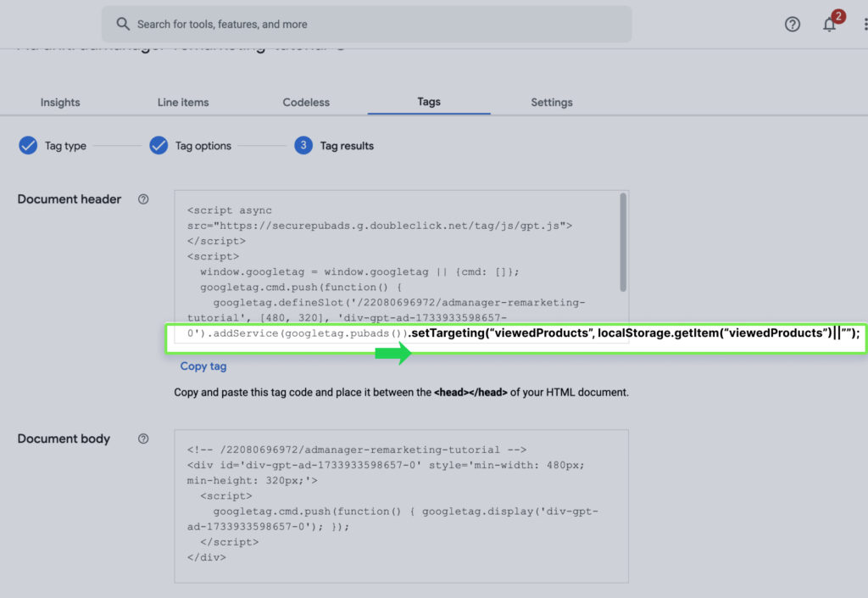This screenshot has height=598, width=868.
Task: Focus the search for tools field
Action: [366, 25]
